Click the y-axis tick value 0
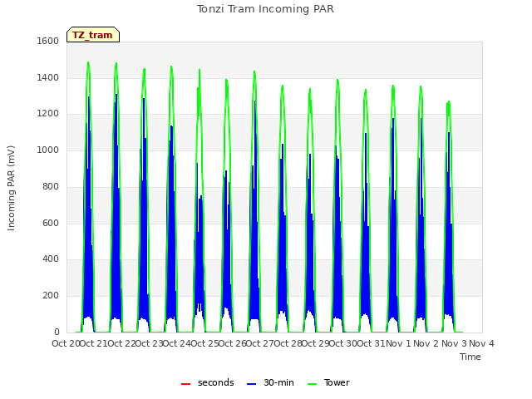The image size is (532, 399). pyautogui.click(x=57, y=332)
